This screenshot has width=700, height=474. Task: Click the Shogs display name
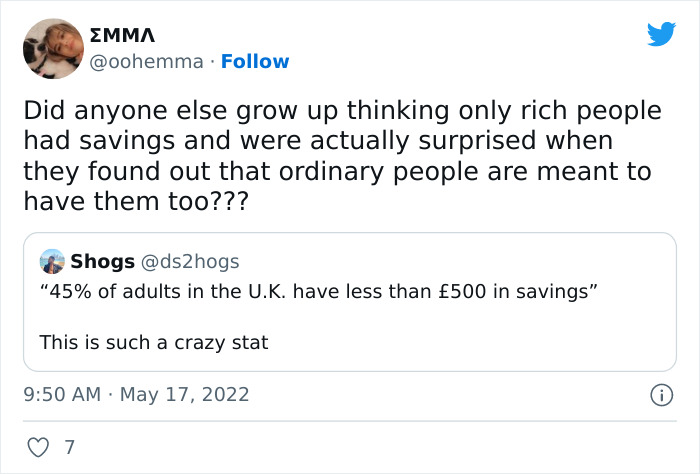point(102,262)
